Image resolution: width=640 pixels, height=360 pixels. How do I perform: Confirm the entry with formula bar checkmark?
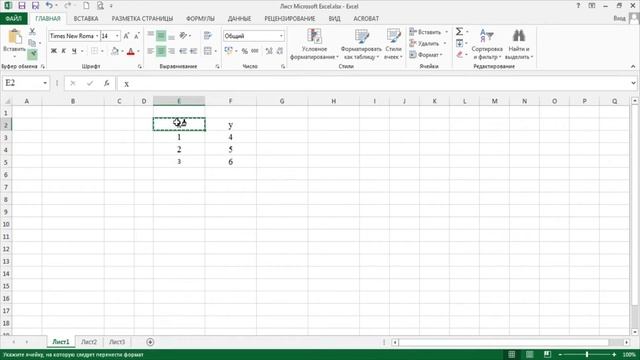coord(90,83)
